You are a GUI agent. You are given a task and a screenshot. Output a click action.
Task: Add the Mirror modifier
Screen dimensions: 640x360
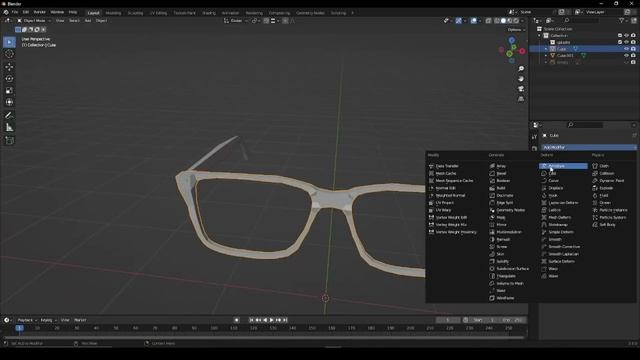point(501,225)
